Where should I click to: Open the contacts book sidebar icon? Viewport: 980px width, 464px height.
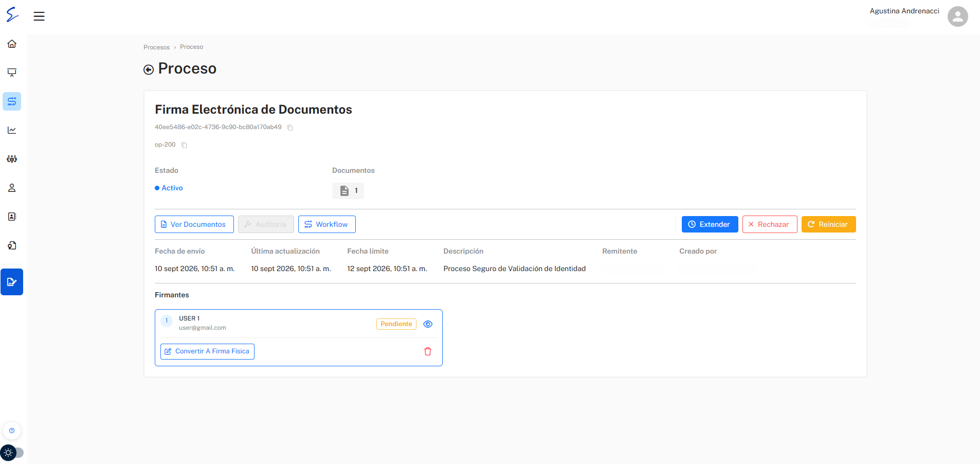(12, 217)
